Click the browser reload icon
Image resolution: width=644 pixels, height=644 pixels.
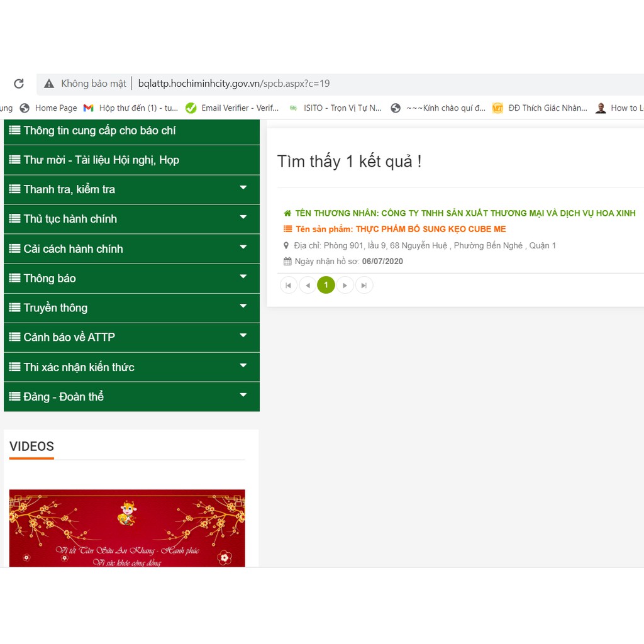click(x=19, y=84)
